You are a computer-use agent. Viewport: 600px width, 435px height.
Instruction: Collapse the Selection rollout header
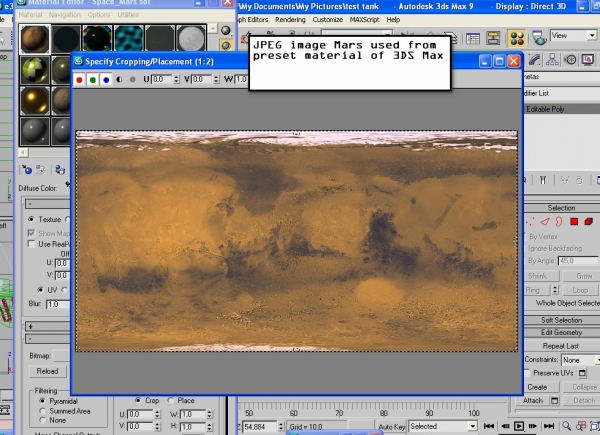[x=561, y=208]
